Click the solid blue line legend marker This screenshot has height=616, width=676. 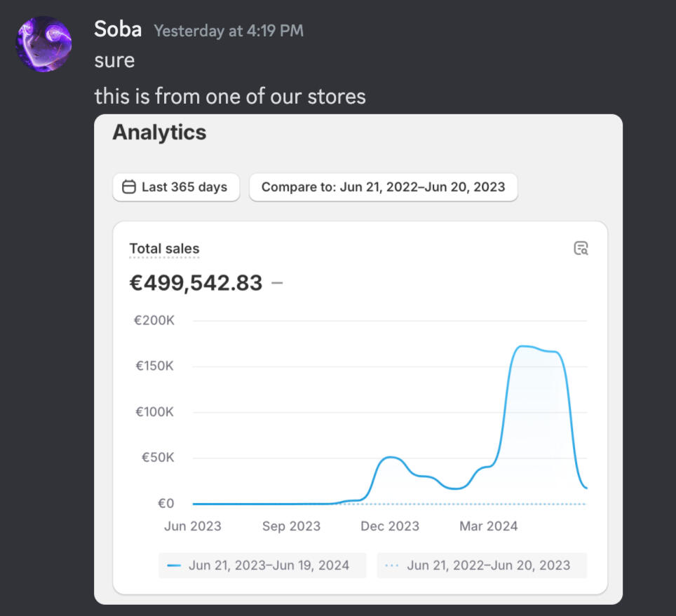[174, 565]
